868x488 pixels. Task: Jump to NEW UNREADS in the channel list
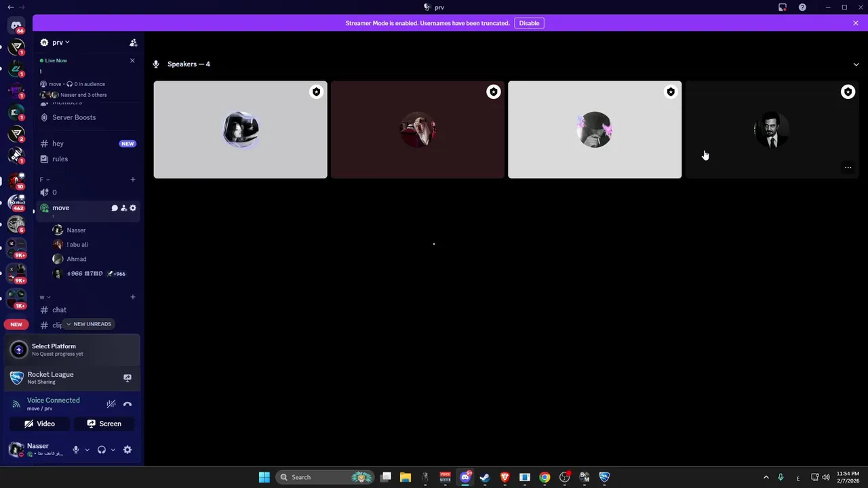point(88,324)
